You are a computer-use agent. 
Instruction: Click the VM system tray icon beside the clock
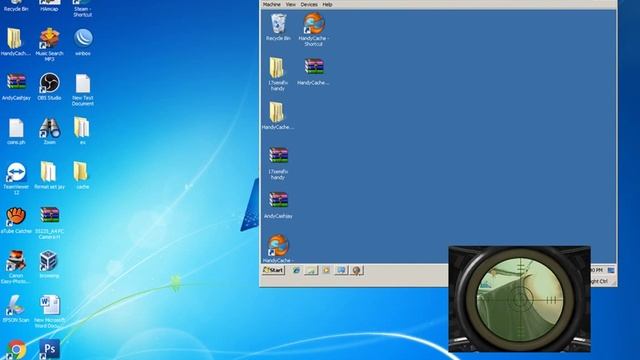tap(611, 270)
